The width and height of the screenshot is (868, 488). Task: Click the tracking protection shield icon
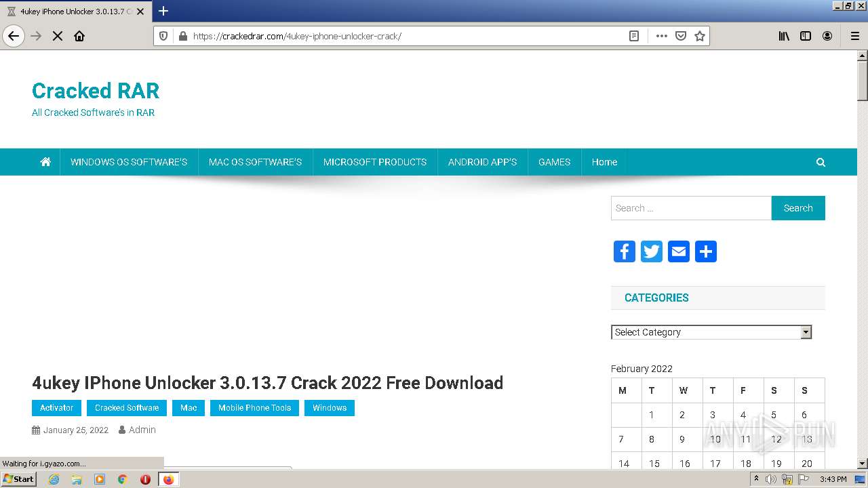[x=163, y=36]
